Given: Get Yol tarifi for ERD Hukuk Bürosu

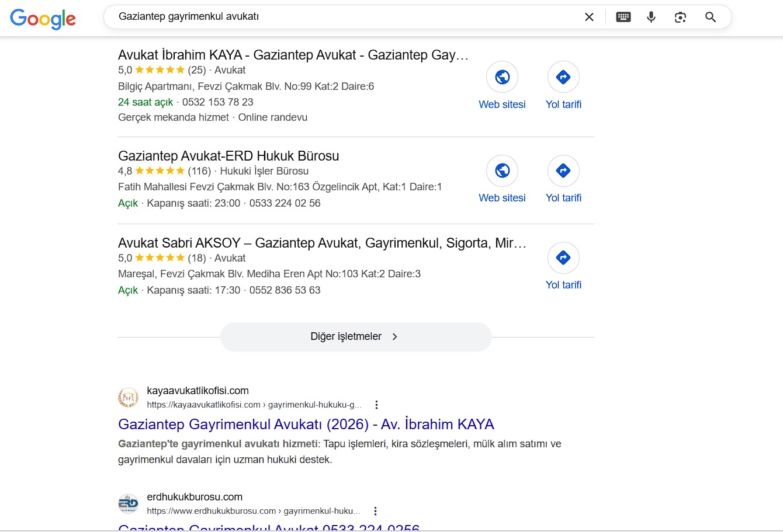Looking at the screenshot, I should [x=563, y=171].
